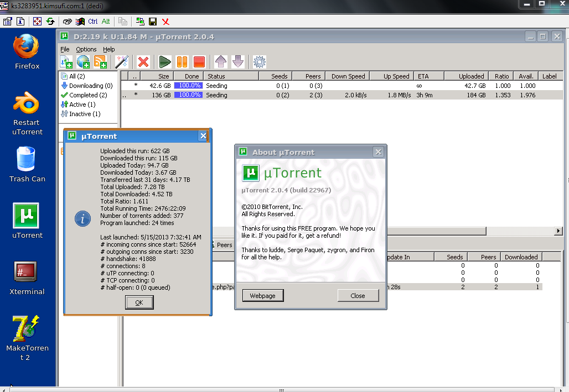Image resolution: width=569 pixels, height=392 pixels.
Task: Start the torrent with green play icon
Action: [165, 62]
